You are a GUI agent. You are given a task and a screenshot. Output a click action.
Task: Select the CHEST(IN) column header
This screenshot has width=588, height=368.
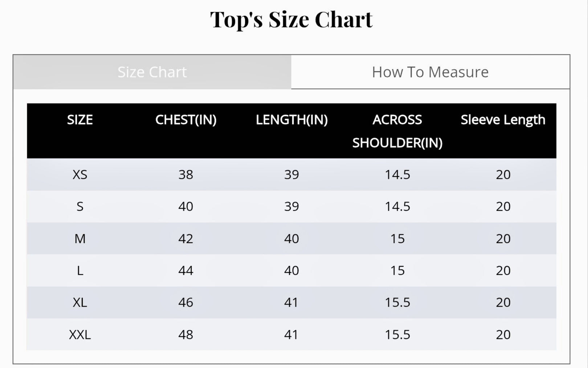pyautogui.click(x=186, y=120)
